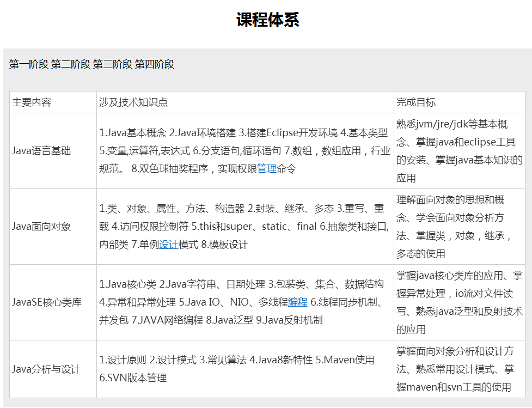Open the 第三阶段 tab
The height and width of the screenshot is (408, 532).
click(113, 64)
